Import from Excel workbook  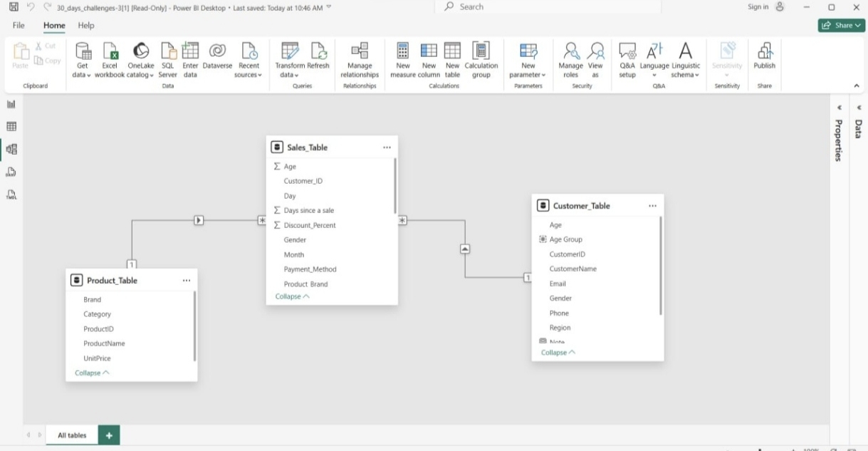click(110, 60)
